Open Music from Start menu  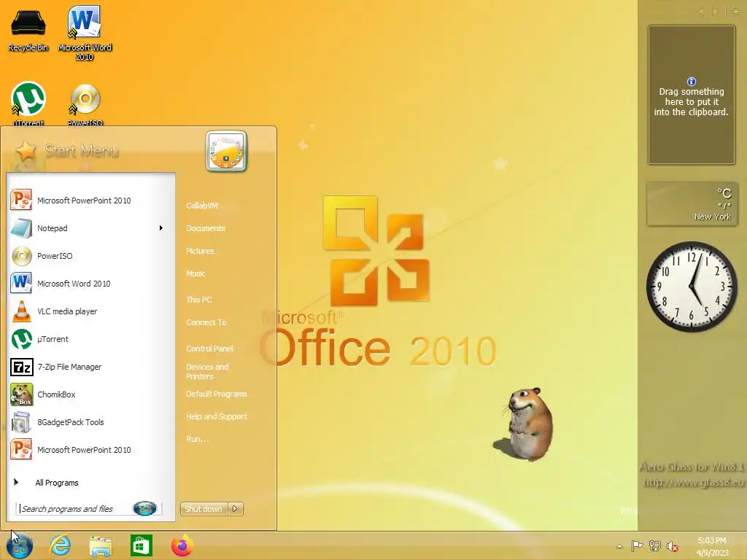click(x=196, y=273)
